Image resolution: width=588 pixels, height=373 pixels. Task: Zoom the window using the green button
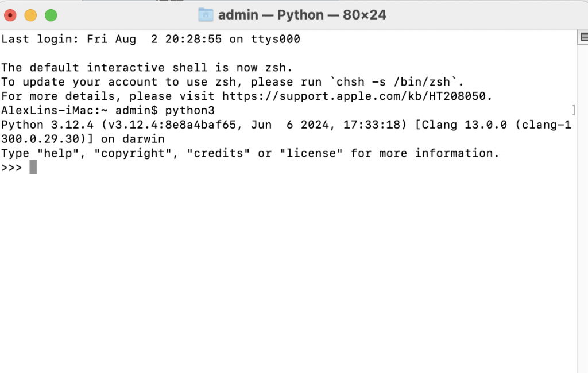tap(51, 15)
